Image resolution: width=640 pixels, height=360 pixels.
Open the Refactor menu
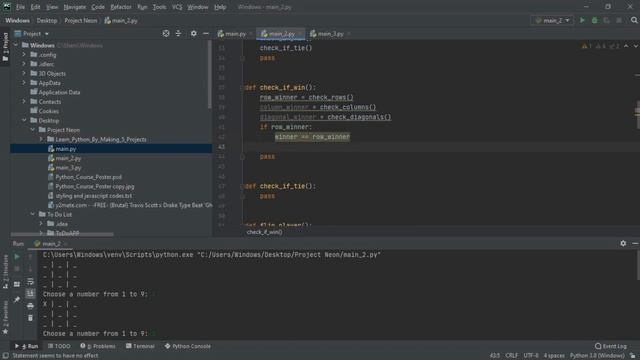click(121, 7)
